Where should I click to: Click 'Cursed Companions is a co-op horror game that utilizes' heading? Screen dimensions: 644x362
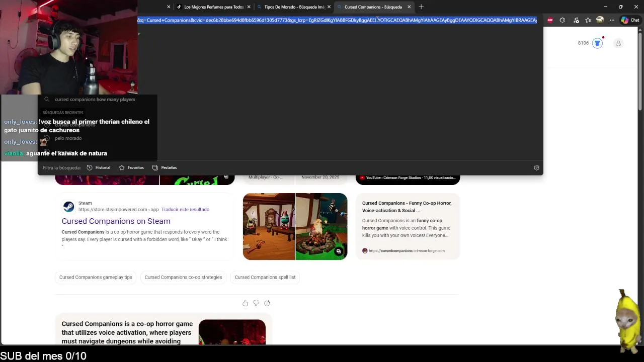[x=127, y=332]
